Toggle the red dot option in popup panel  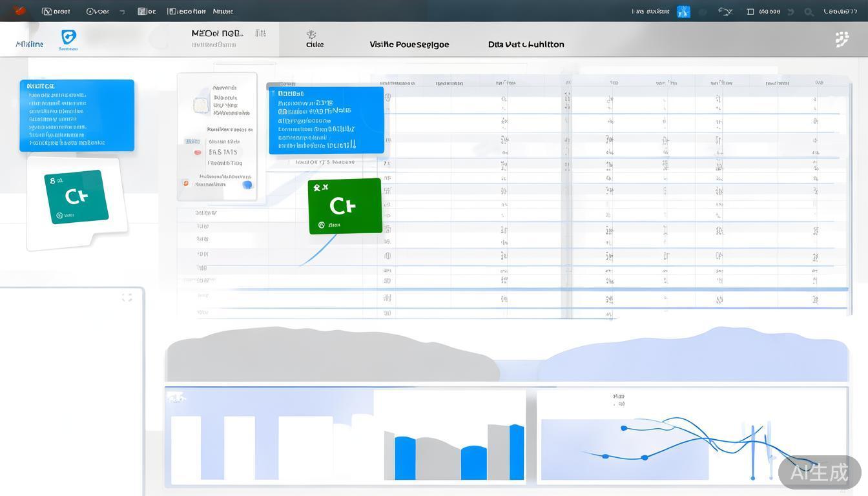point(198,152)
